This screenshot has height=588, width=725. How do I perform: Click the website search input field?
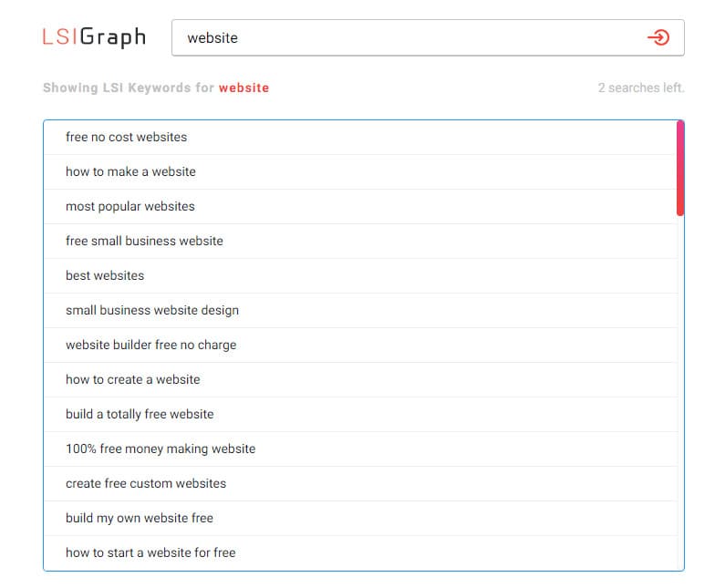point(401,37)
